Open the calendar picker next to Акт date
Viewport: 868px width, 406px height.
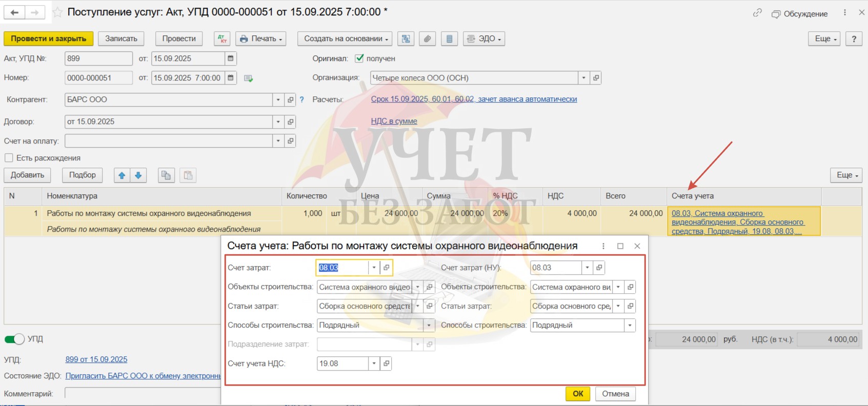pyautogui.click(x=231, y=58)
